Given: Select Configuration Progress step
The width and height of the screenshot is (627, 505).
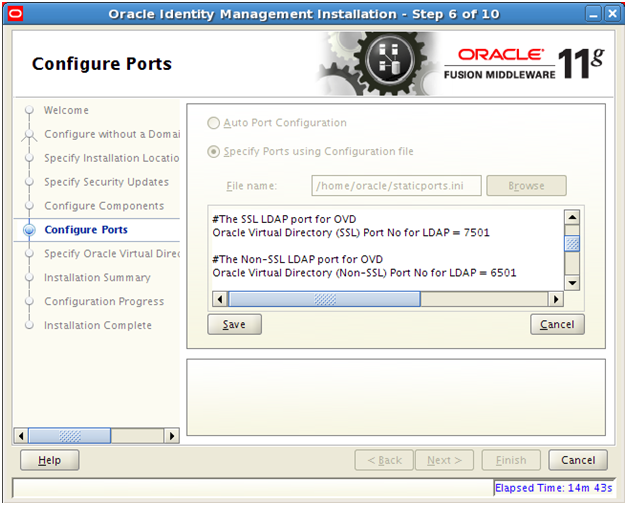Looking at the screenshot, I should (x=104, y=301).
